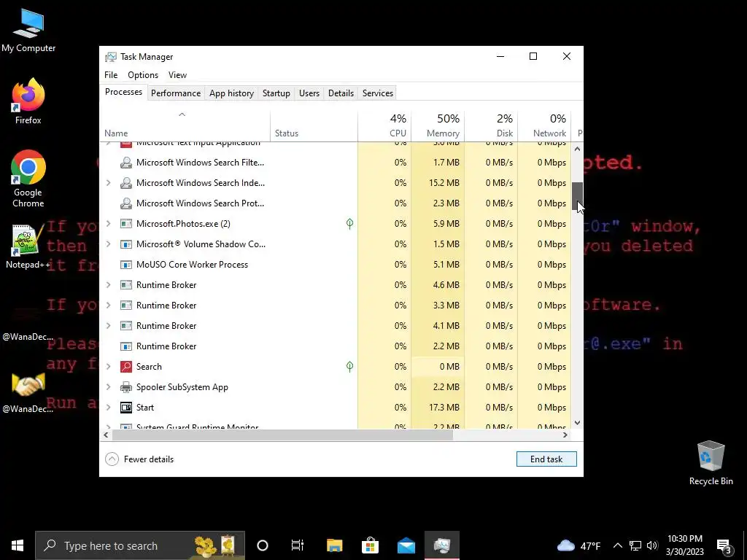Expand the Microsoft.Photos.exe (2) group
The image size is (747, 560).
(108, 224)
